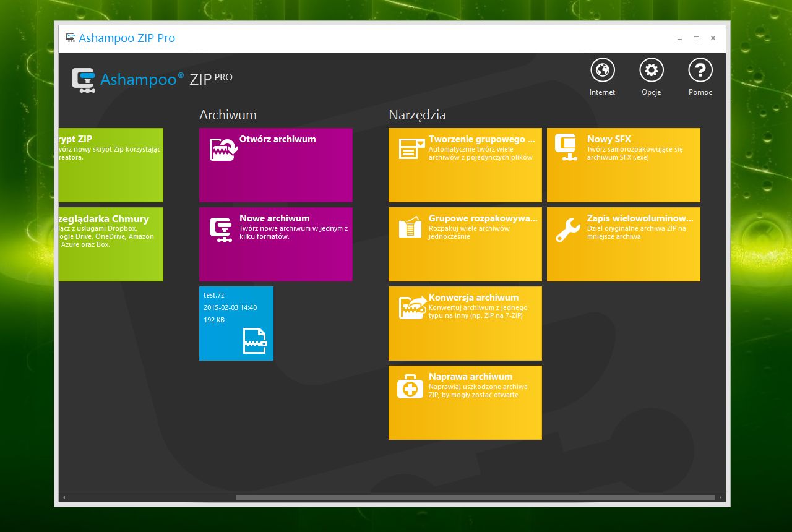Click the horizontal scrollbar thumb
792x532 pixels.
click(476, 497)
